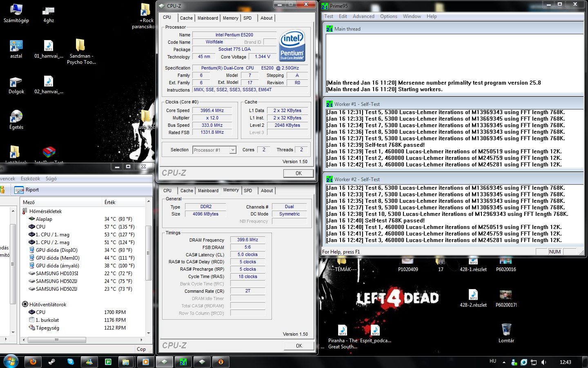Open the Súgó menu in sensor window
This screenshot has width=588, height=368.
51,179
